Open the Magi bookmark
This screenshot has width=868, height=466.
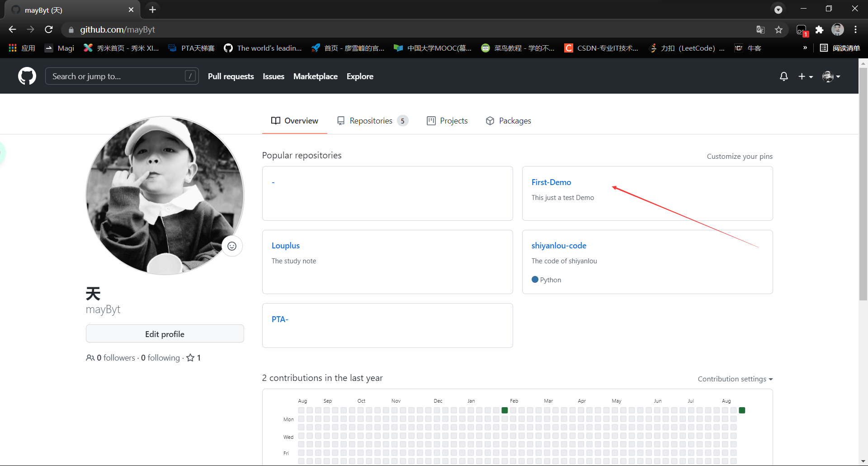tap(59, 48)
